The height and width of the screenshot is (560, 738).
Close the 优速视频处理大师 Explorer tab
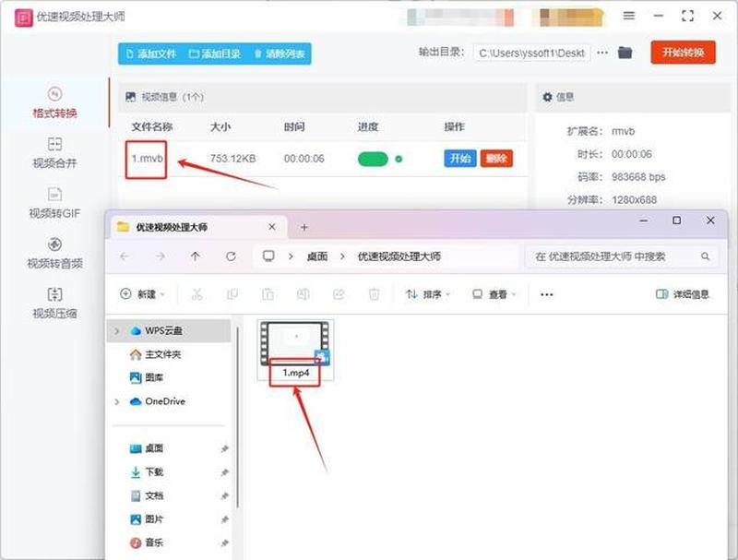point(272,227)
